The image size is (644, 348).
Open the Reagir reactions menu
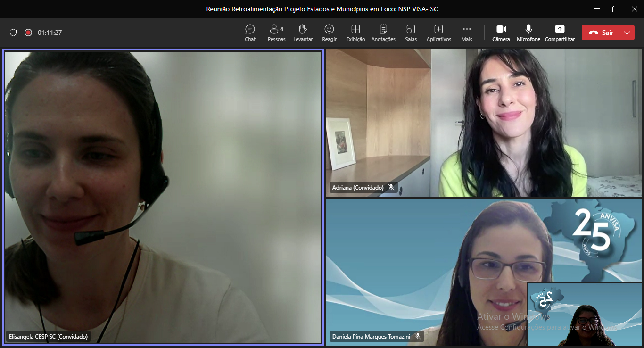pyautogui.click(x=329, y=33)
